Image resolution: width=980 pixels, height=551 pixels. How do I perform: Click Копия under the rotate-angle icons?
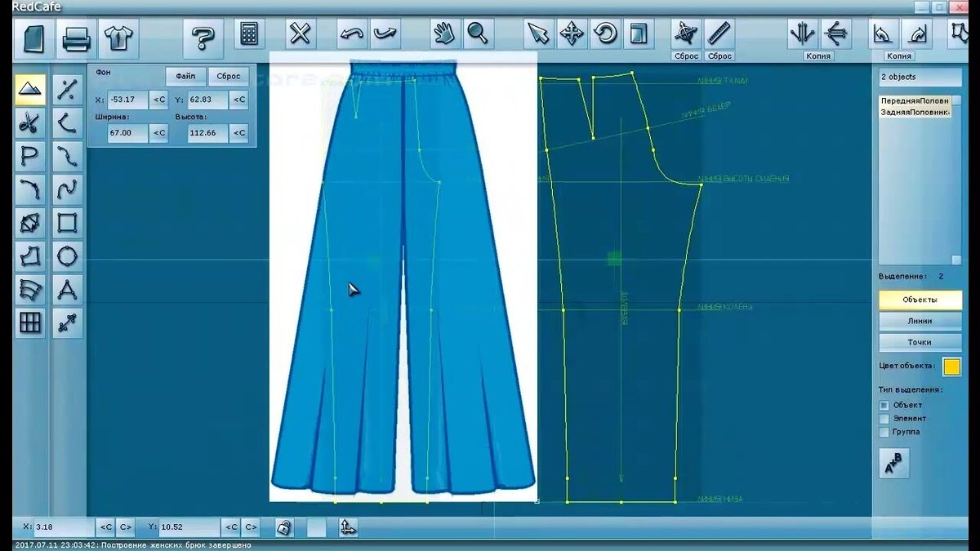898,56
